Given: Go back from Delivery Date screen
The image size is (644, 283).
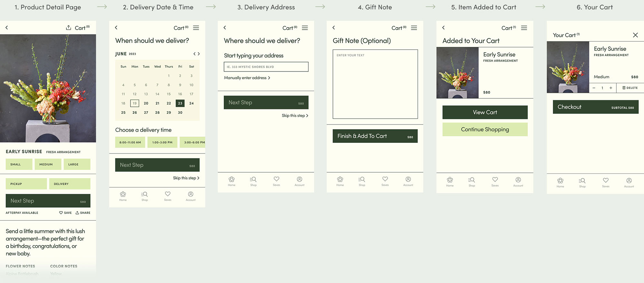Looking at the screenshot, I should tap(116, 28).
